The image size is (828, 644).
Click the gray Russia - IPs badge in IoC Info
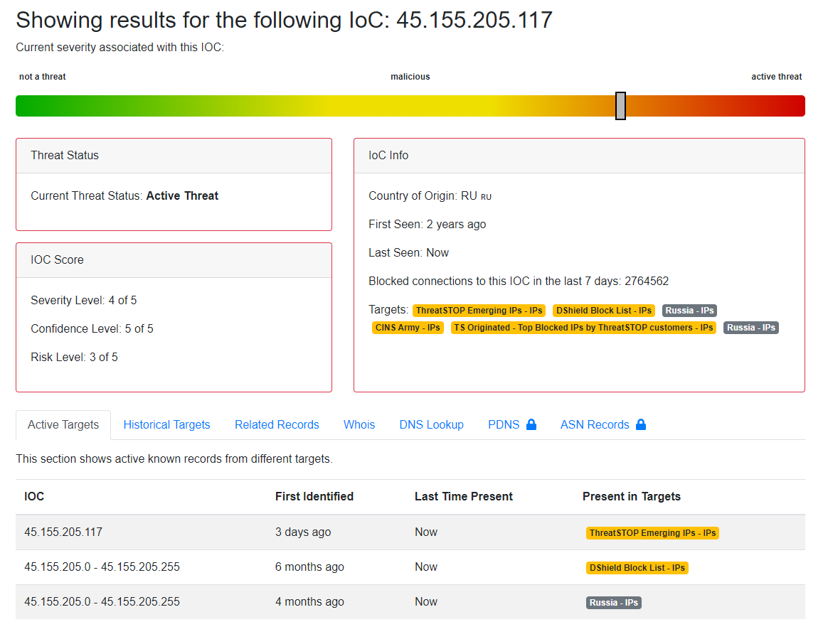(689, 310)
